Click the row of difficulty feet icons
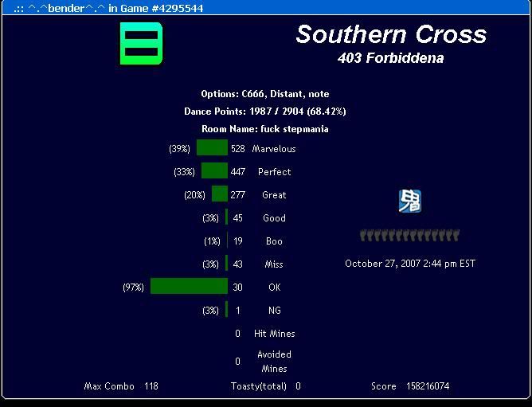The image size is (532, 407). (x=409, y=235)
